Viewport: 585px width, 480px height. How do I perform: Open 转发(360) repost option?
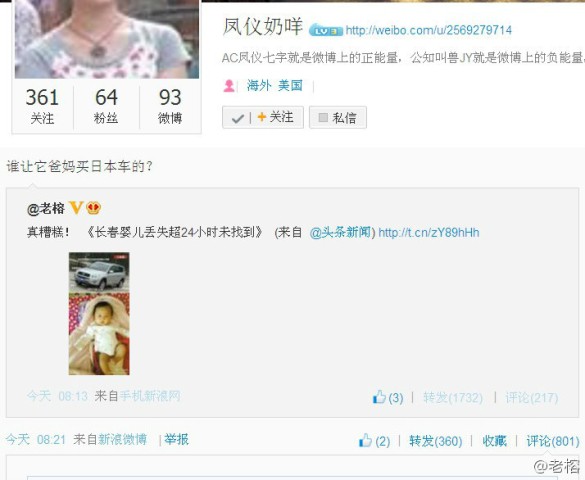click(x=435, y=441)
